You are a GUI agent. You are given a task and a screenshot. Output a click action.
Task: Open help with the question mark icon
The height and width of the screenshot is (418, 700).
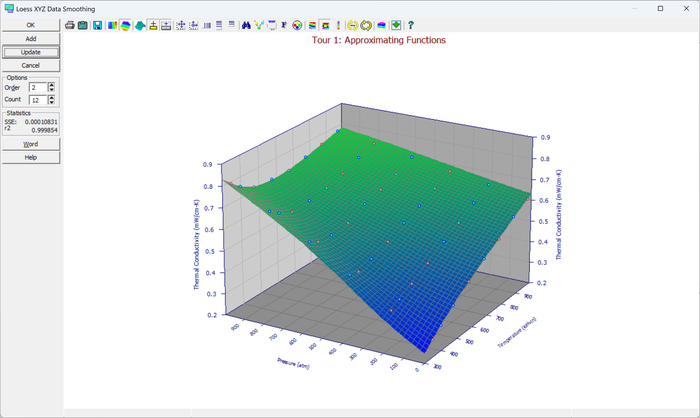tap(411, 25)
